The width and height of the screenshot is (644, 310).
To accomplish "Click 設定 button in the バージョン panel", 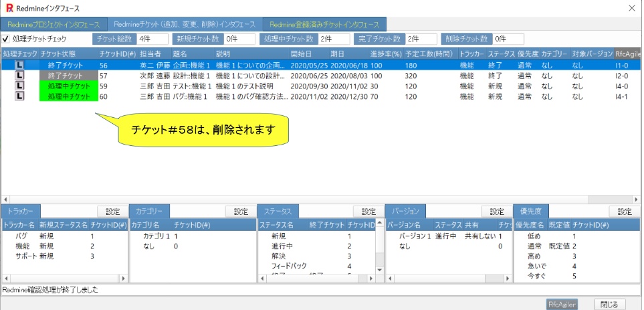I will coord(497,212).
